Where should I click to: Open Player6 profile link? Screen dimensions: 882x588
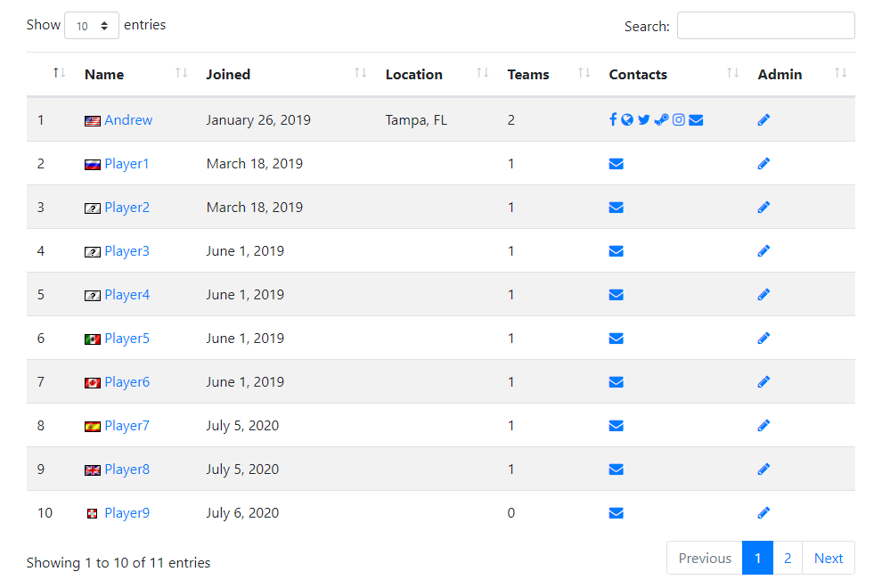click(x=127, y=382)
